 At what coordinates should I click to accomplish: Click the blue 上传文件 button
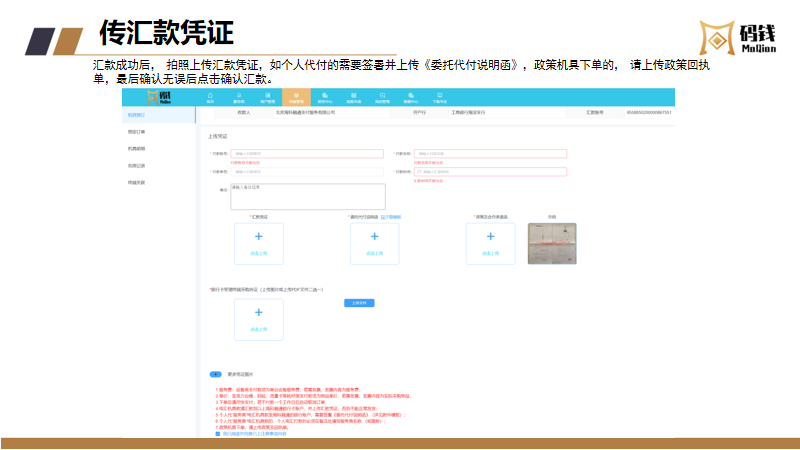[359, 302]
